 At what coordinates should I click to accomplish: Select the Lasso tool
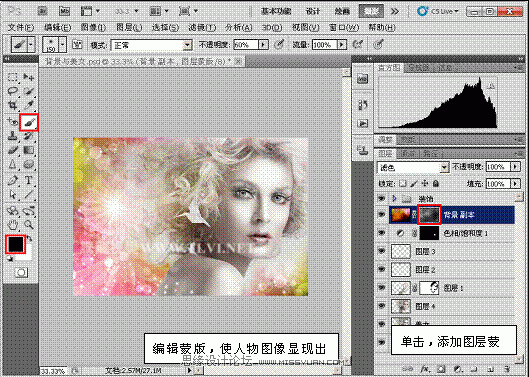(13, 91)
